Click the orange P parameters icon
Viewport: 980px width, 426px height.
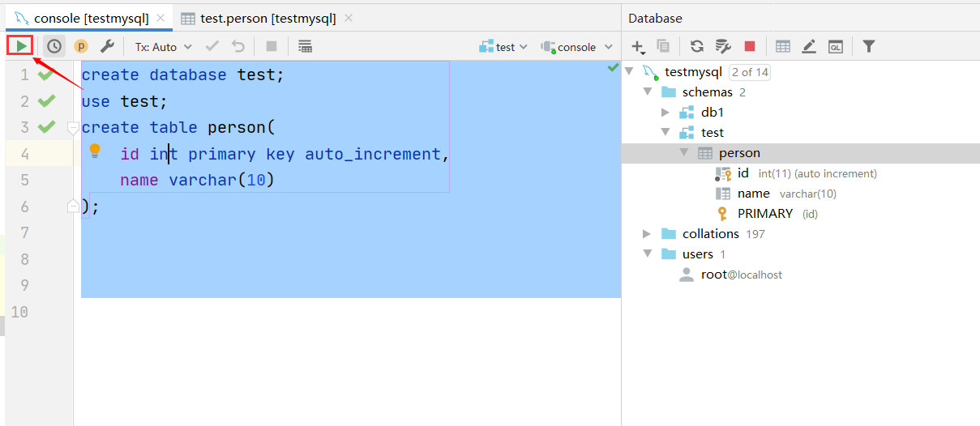click(80, 46)
